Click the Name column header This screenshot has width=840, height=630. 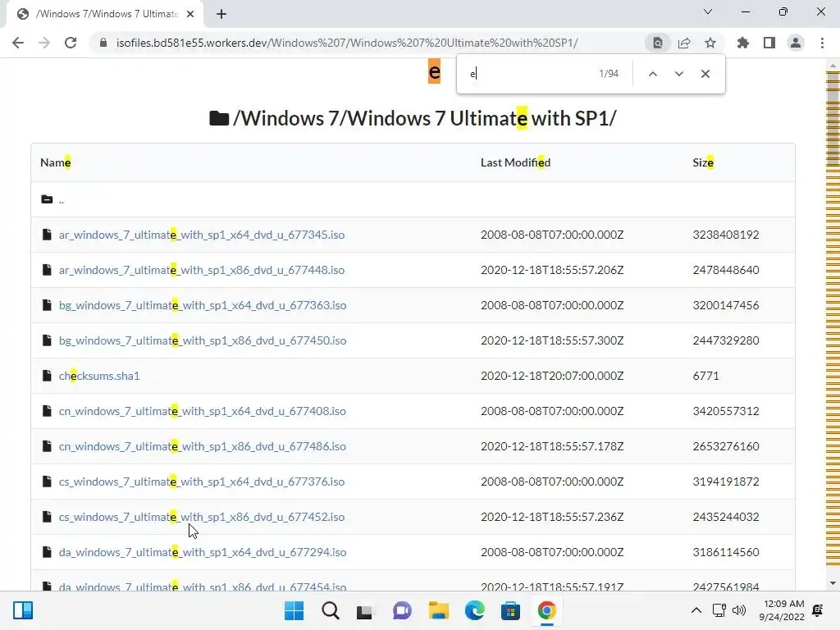(55, 162)
